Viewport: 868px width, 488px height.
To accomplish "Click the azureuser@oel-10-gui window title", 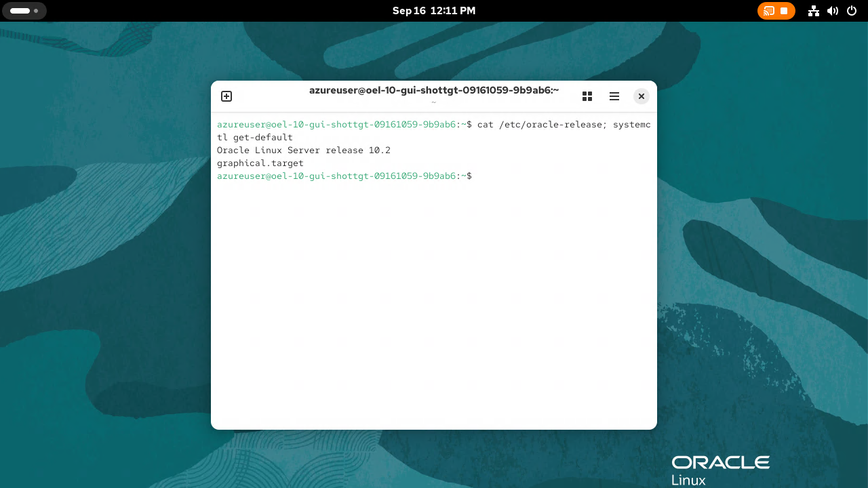I will point(434,90).
